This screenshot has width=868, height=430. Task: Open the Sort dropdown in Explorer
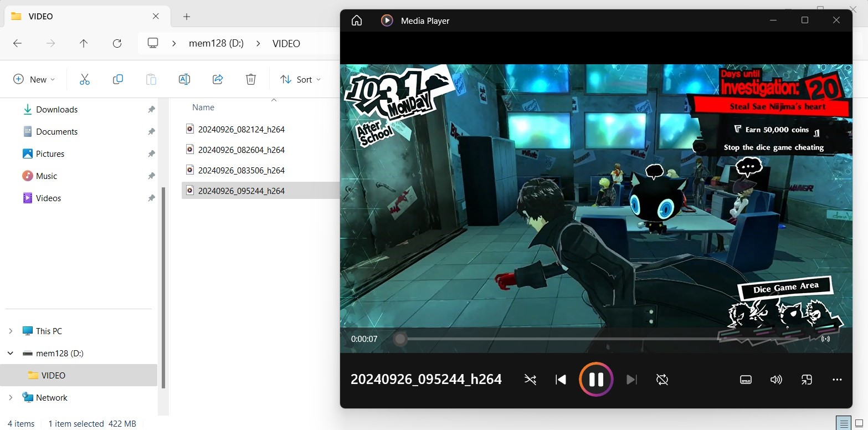[300, 79]
